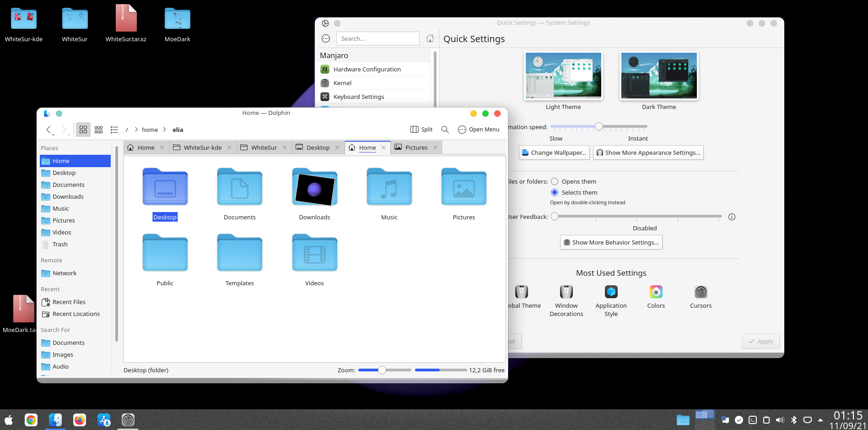The width and height of the screenshot is (868, 430).
Task: Open Dolphin's Open Menu
Action: click(479, 130)
